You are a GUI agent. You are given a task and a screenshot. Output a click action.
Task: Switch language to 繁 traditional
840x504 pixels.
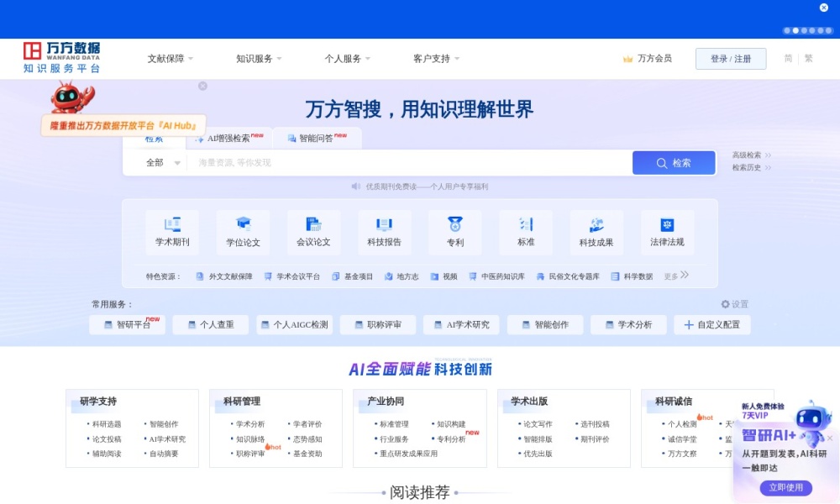point(808,59)
